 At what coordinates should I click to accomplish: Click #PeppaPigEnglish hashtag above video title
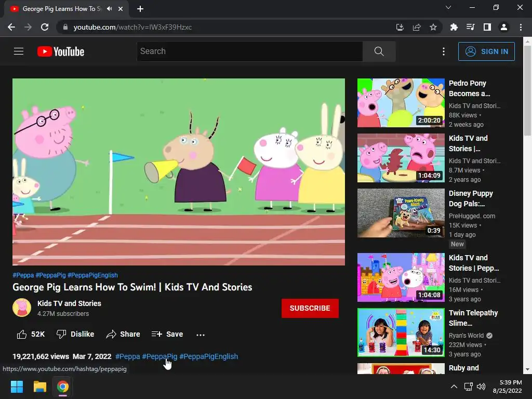pyautogui.click(x=92, y=275)
